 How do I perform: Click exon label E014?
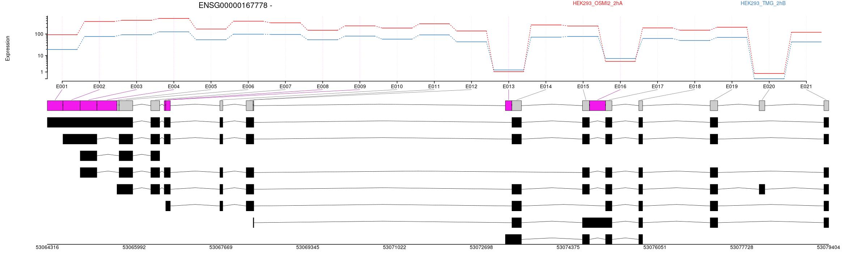pyautogui.click(x=546, y=86)
